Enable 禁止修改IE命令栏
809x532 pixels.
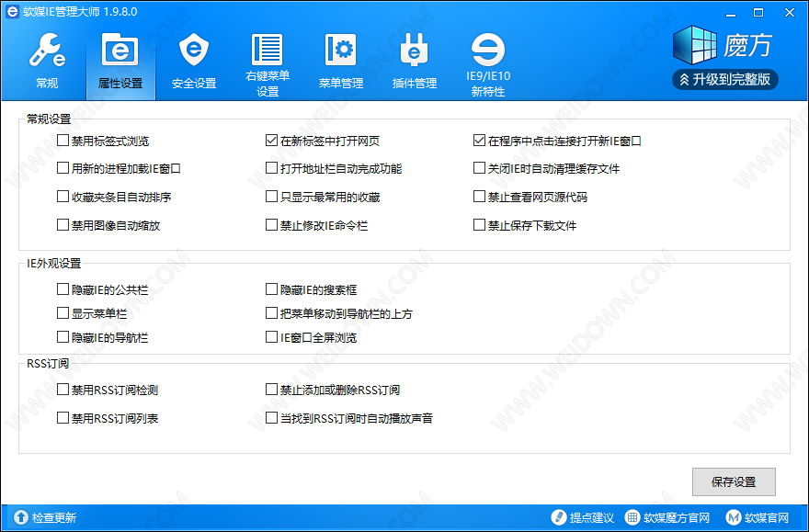[x=271, y=225]
